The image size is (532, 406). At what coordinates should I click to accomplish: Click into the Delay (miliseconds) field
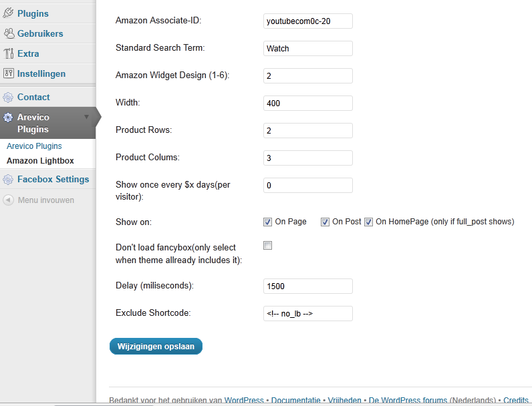tap(308, 286)
